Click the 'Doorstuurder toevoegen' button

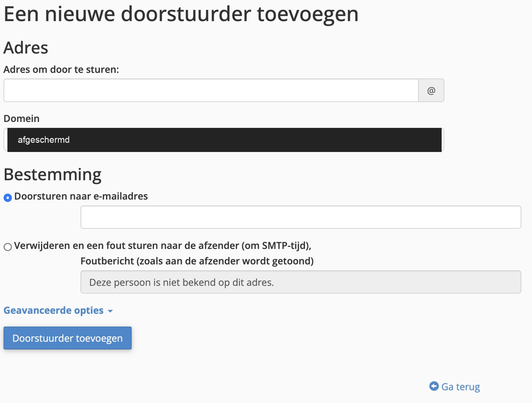pos(68,338)
